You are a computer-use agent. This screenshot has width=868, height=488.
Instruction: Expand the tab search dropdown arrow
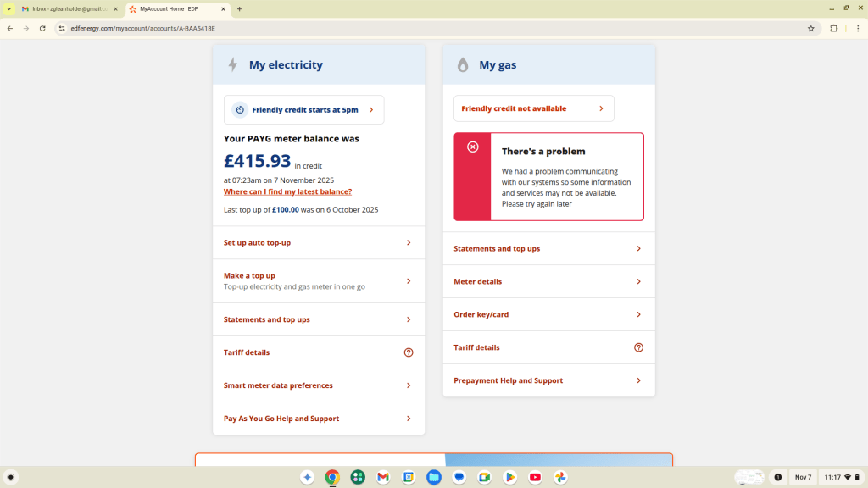pos(9,8)
